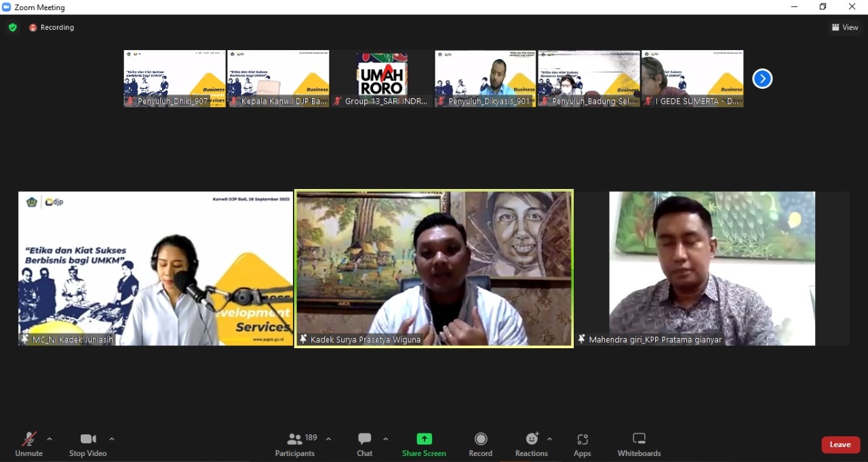Screen dimensions: 868x462
Task: Open the Reactions menu
Action: point(531,444)
